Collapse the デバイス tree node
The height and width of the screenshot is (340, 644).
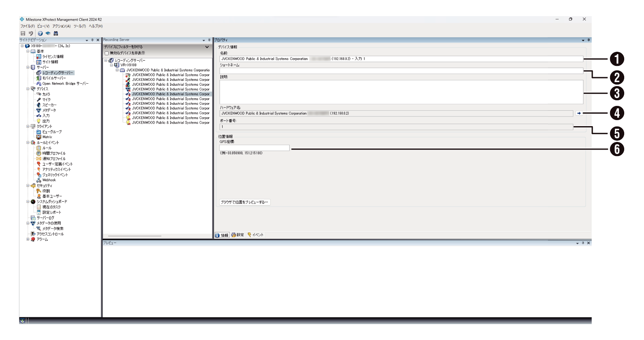tap(28, 89)
